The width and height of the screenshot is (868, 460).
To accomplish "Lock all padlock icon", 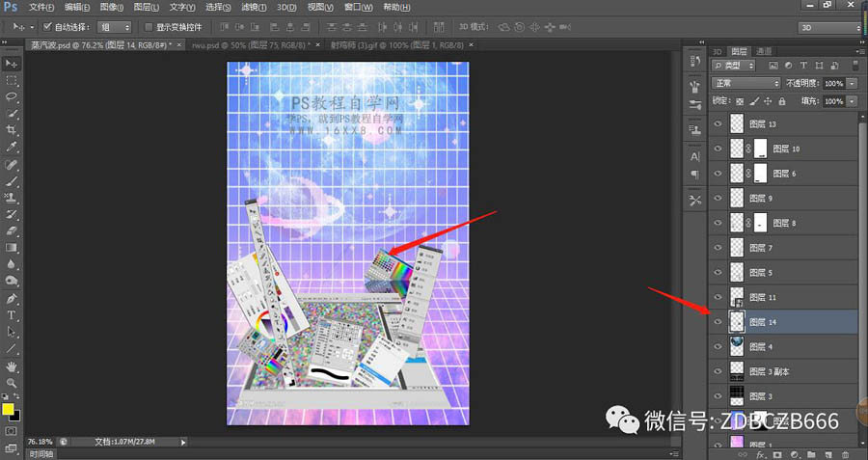I will pyautogui.click(x=781, y=101).
